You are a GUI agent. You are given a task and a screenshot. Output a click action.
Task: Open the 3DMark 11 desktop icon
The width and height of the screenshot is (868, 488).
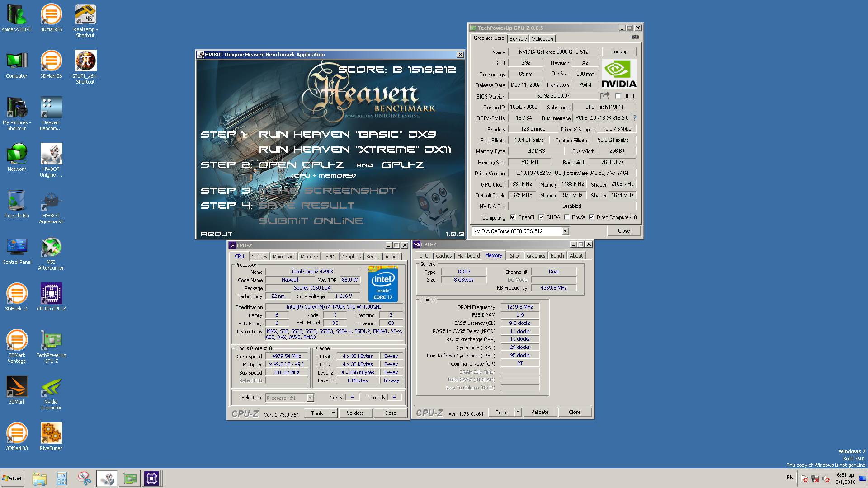(17, 297)
